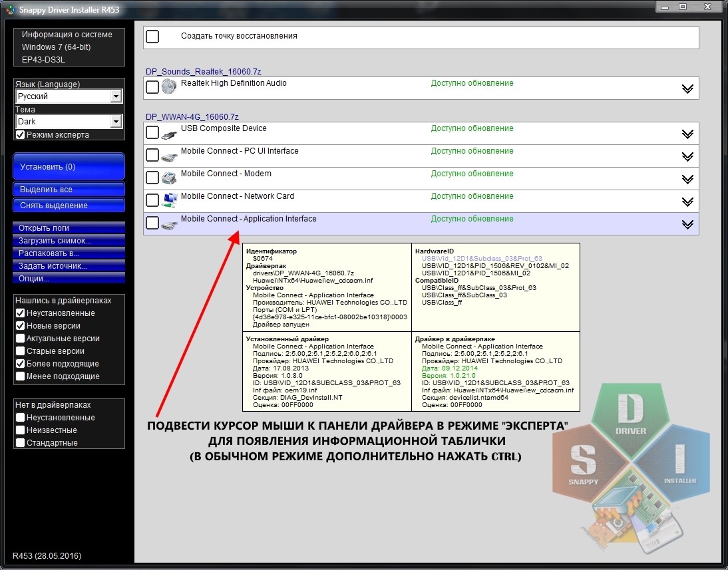The height and width of the screenshot is (570, 728).
Task: Click the USB Composite Device cable icon
Action: point(170,134)
